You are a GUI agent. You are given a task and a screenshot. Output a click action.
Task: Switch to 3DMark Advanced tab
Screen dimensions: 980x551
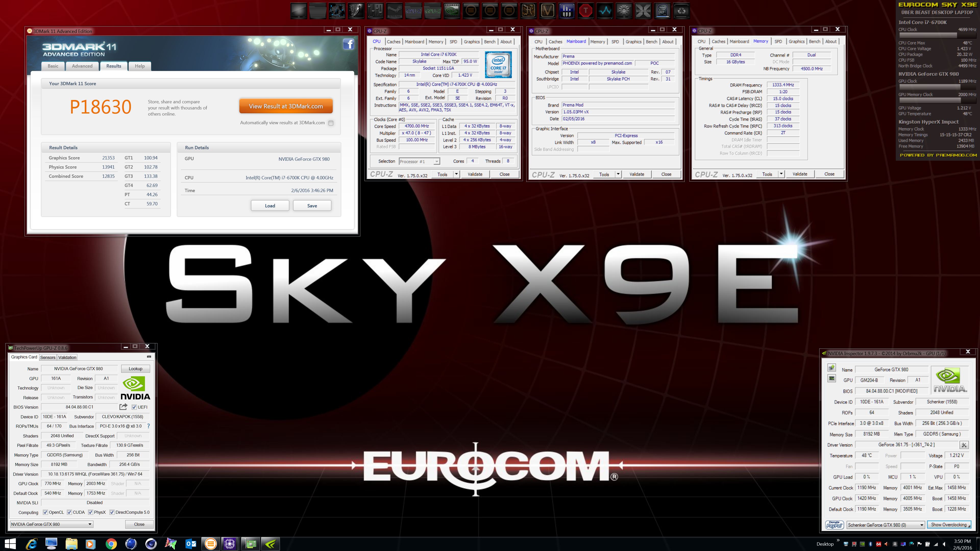pos(82,66)
